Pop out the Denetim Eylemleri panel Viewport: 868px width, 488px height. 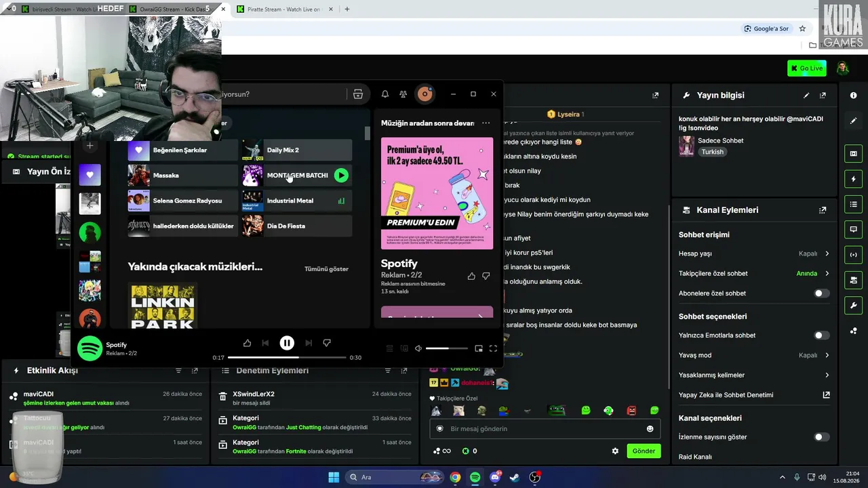click(x=404, y=371)
